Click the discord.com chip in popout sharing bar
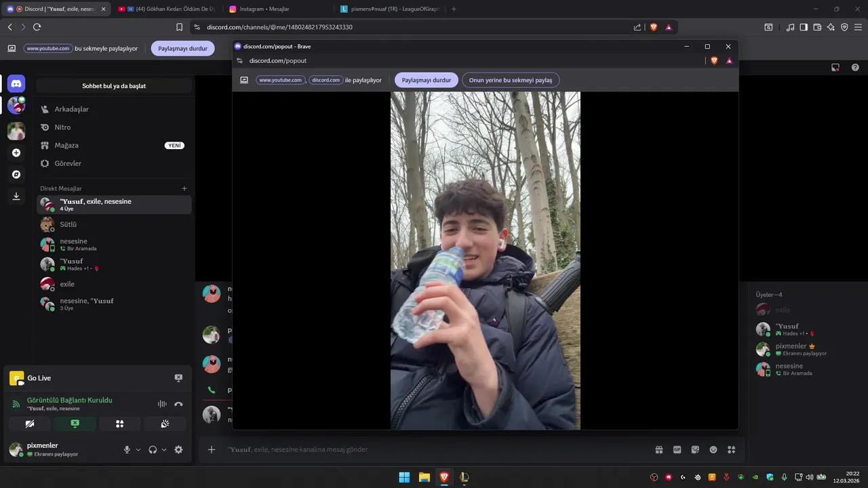The width and height of the screenshot is (868, 488). [x=325, y=80]
